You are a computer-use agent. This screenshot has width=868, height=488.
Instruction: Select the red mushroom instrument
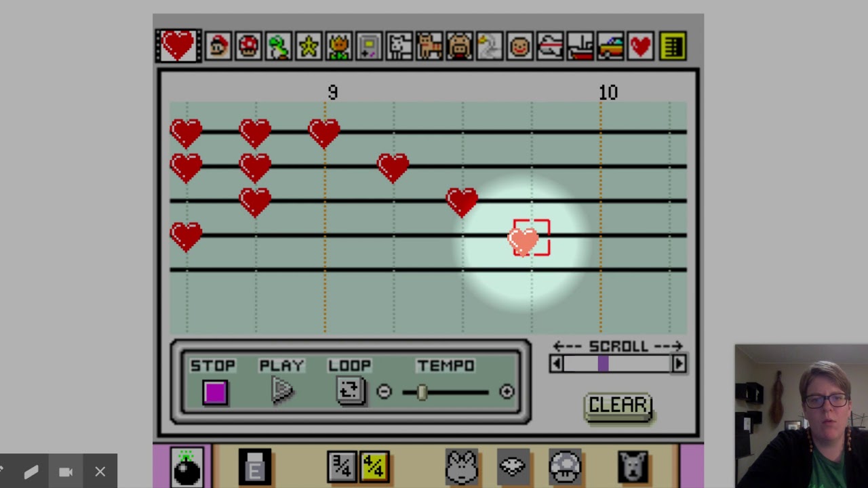coord(249,47)
